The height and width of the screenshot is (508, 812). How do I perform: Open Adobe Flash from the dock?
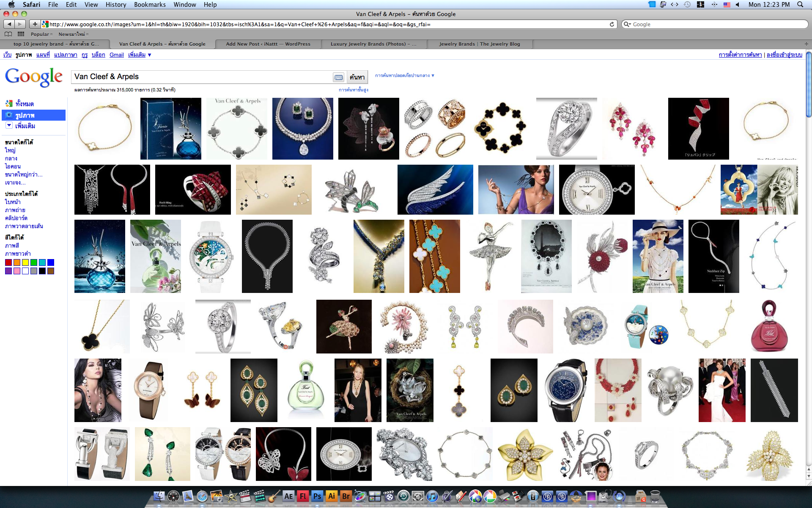pos(303,496)
